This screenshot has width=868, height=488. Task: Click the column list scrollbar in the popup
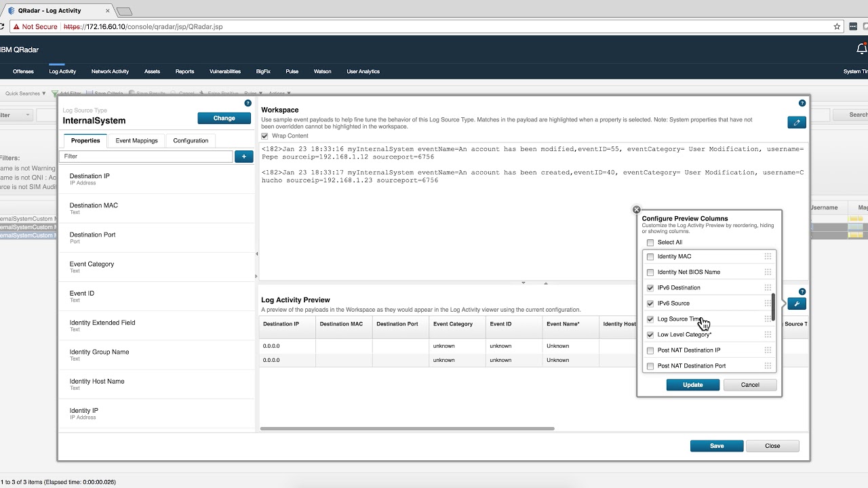pos(774,308)
